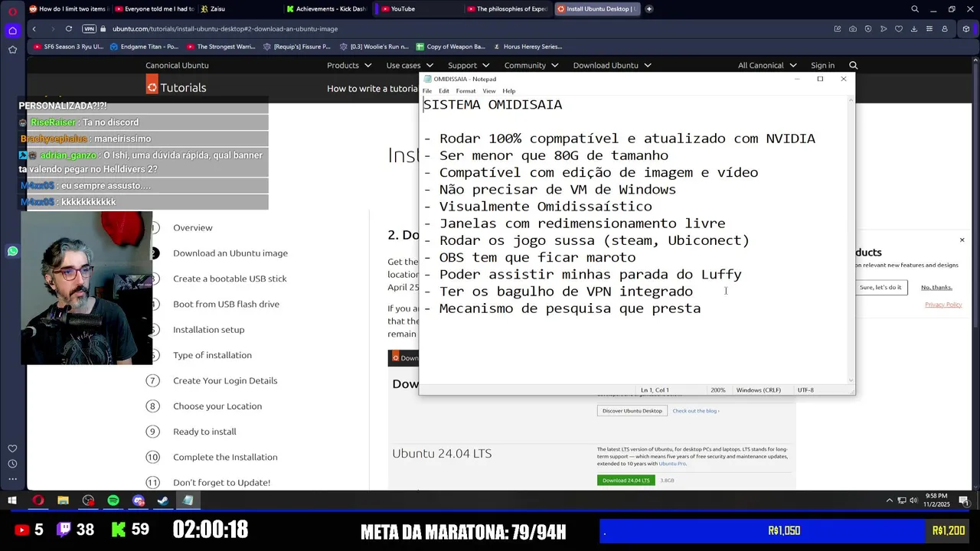Select 'Download an Ubuntu image' step
This screenshot has height=551, width=980.
point(230,253)
